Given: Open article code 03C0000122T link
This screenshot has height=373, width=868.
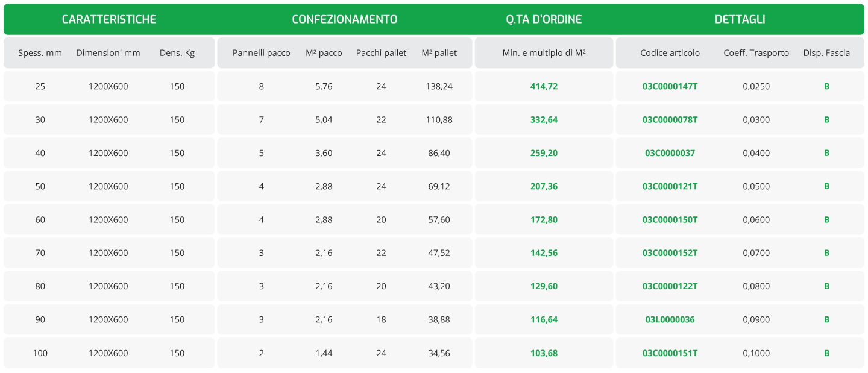Looking at the screenshot, I should (x=670, y=286).
